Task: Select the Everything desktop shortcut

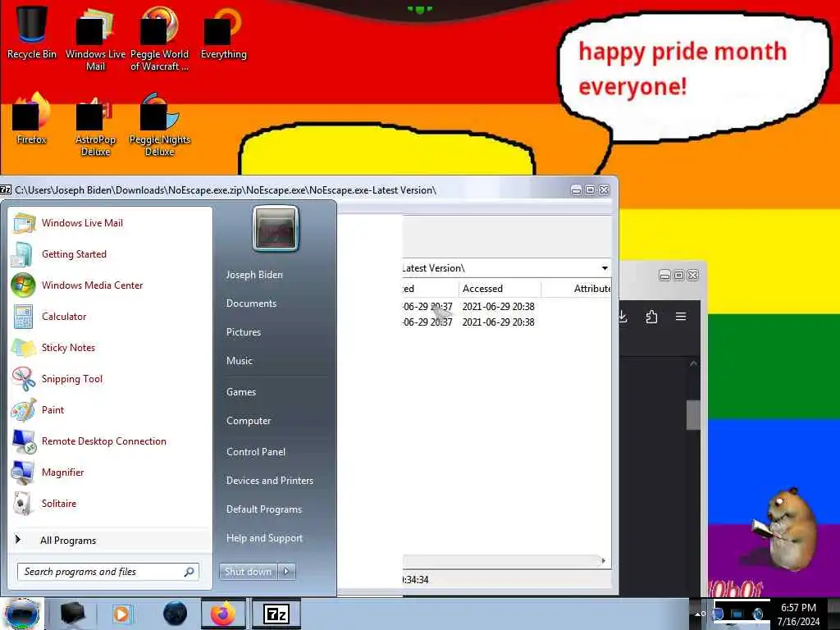Action: 224,33
